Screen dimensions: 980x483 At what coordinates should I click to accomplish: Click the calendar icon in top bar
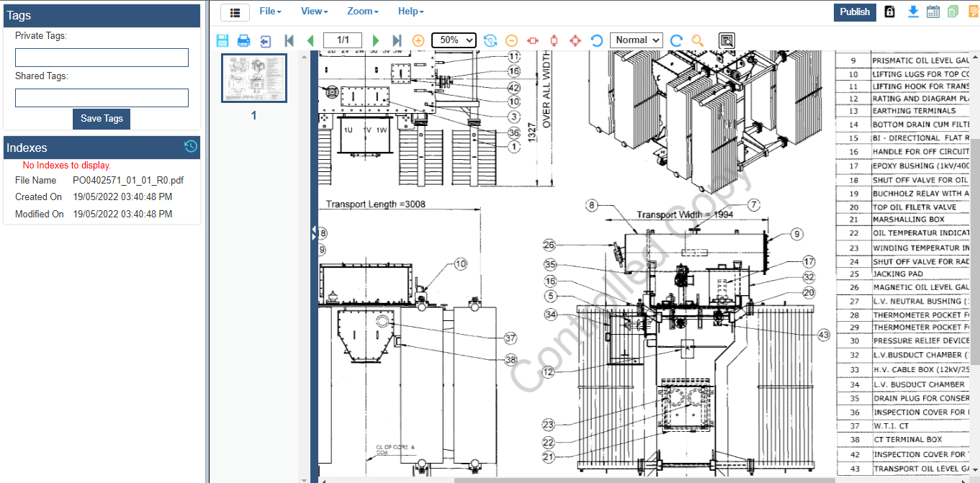coord(933,12)
